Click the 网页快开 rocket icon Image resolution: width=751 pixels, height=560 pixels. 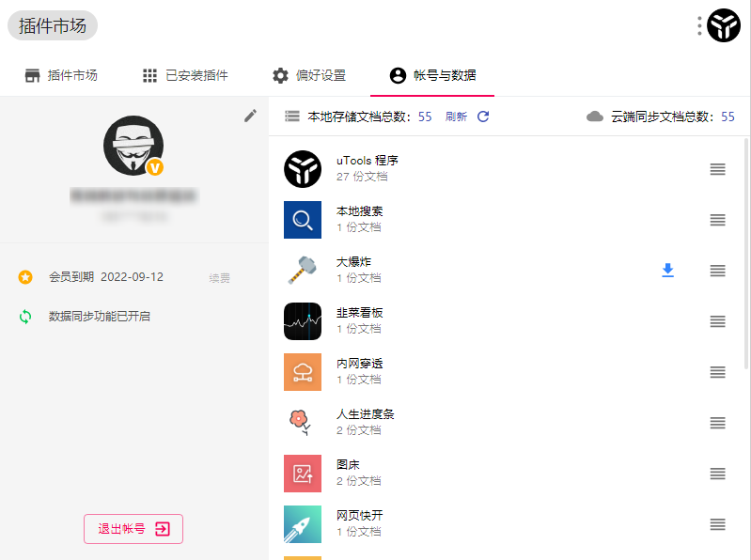point(303,524)
